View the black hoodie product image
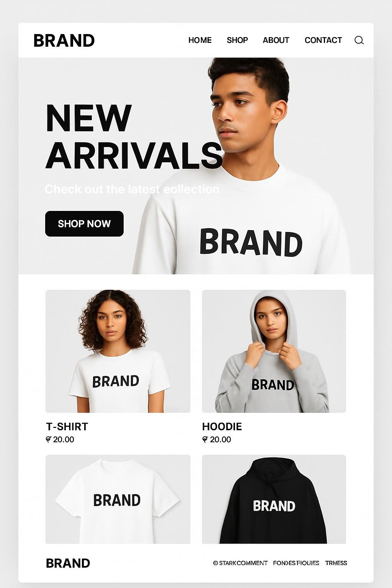Screen dimensions: 392x588 click(274, 499)
